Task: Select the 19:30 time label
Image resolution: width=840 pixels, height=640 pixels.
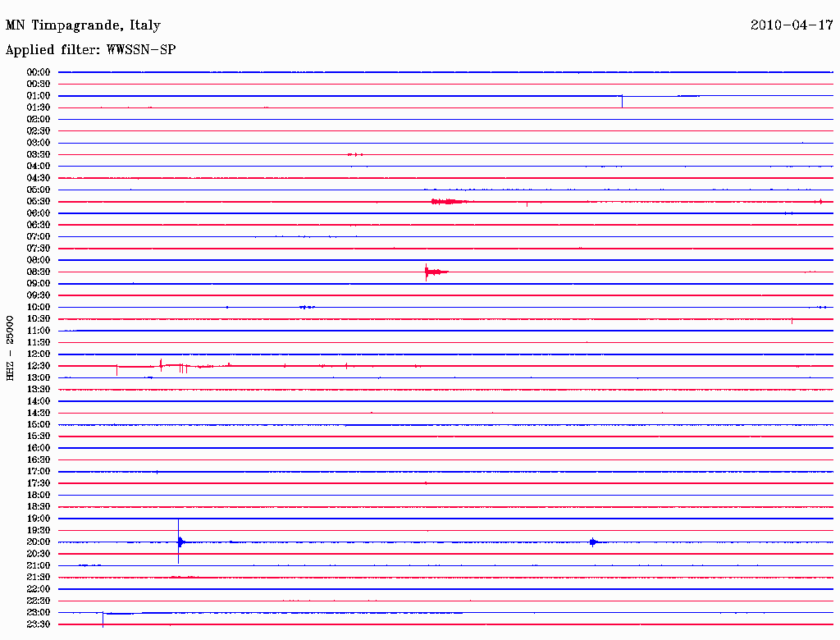Action: point(39,531)
